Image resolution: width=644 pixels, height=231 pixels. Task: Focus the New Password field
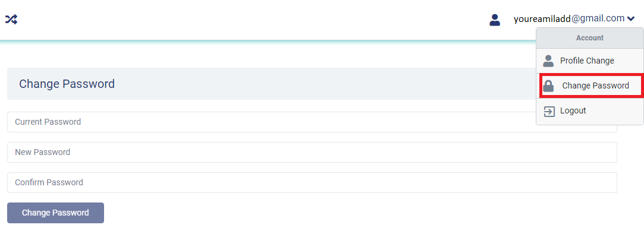(x=312, y=152)
